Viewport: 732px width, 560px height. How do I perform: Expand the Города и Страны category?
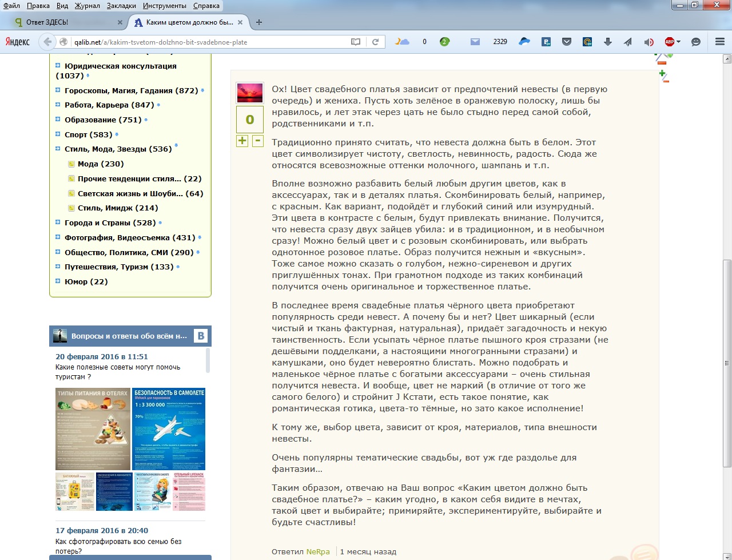point(58,223)
